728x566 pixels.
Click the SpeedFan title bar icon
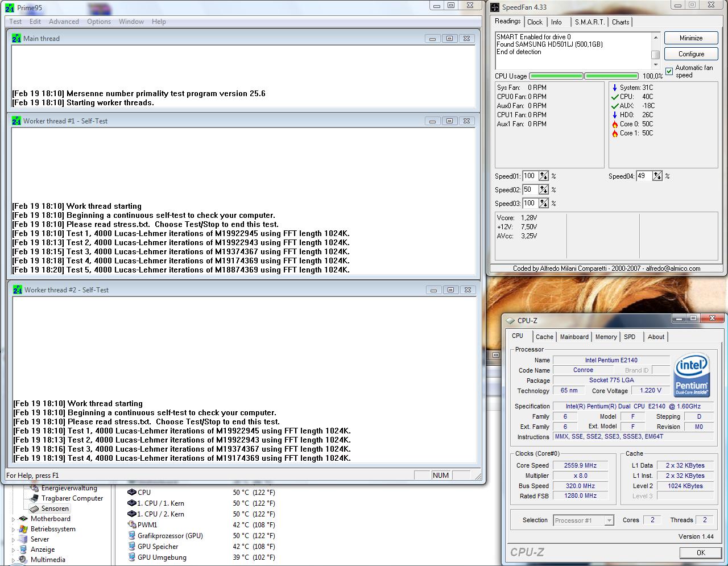click(x=495, y=7)
